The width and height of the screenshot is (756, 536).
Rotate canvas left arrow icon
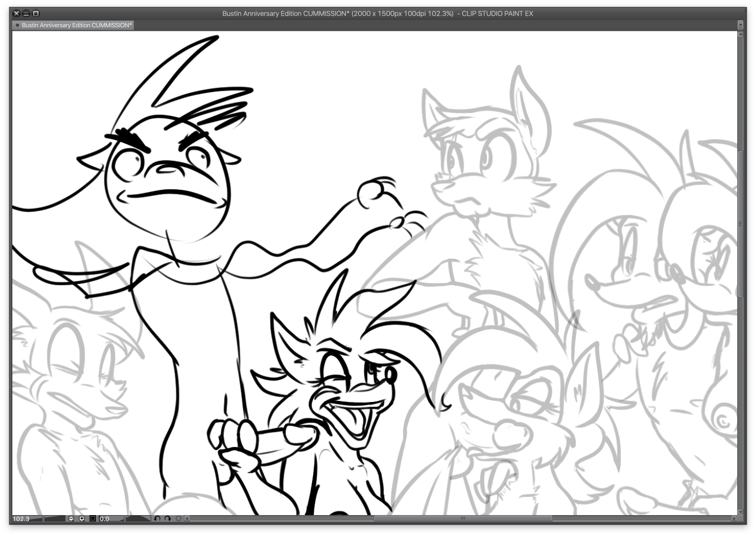157,518
